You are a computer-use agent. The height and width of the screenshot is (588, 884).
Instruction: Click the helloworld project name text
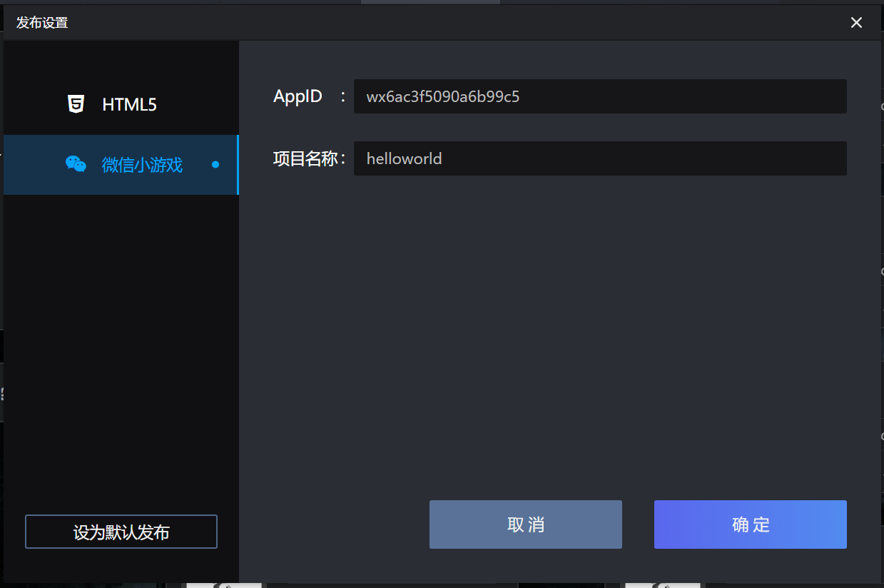click(x=404, y=158)
